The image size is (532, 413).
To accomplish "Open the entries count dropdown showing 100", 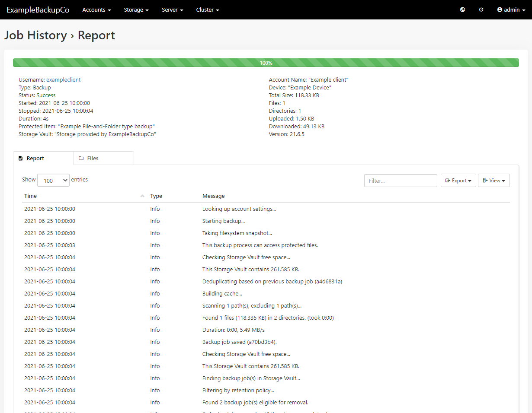I will point(53,180).
